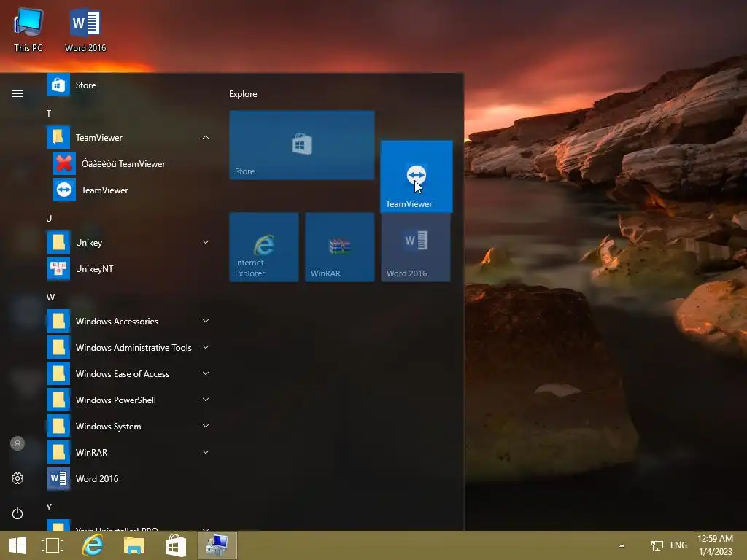The height and width of the screenshot is (560, 747).
Task: Open Windows Accessories folder icon
Action: tap(58, 321)
